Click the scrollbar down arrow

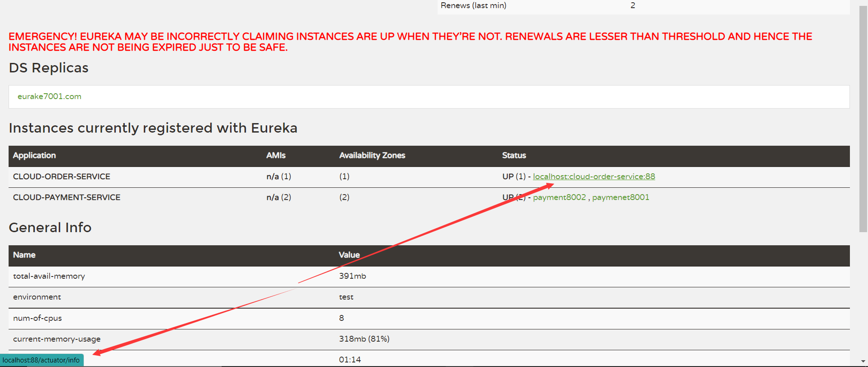pos(863,362)
